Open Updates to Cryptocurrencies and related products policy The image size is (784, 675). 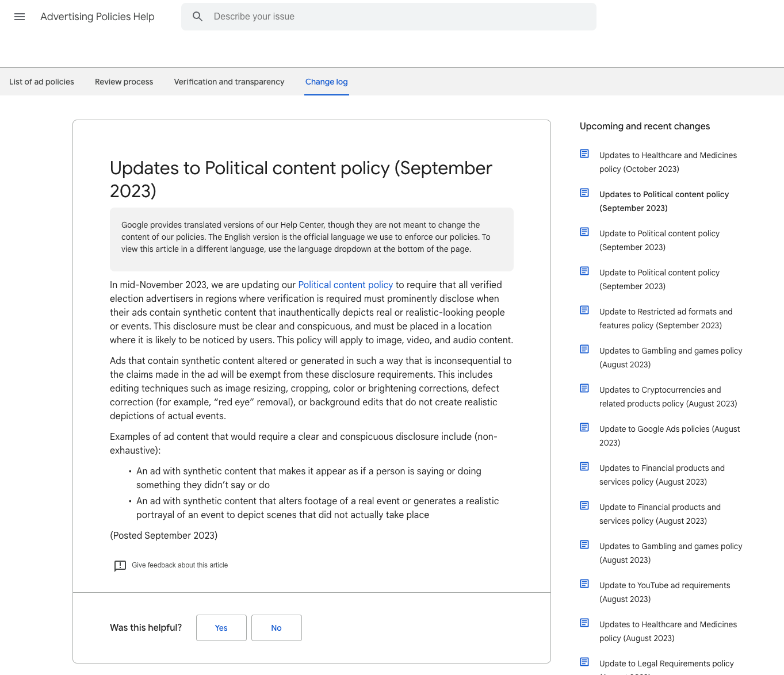click(x=668, y=397)
